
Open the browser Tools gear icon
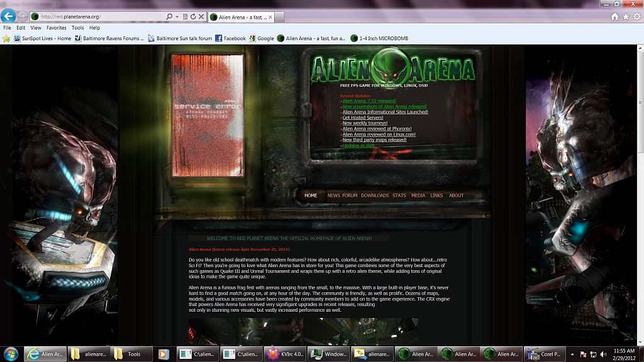coord(636,17)
